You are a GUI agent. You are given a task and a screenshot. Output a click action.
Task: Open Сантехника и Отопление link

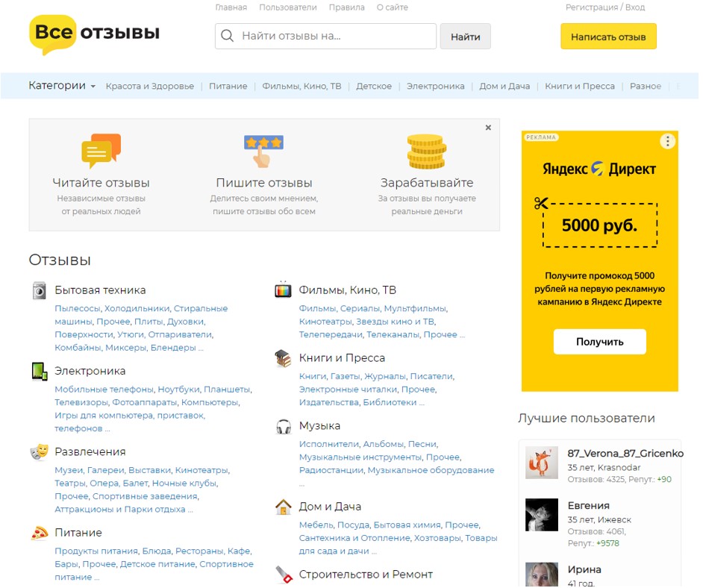pyautogui.click(x=354, y=538)
